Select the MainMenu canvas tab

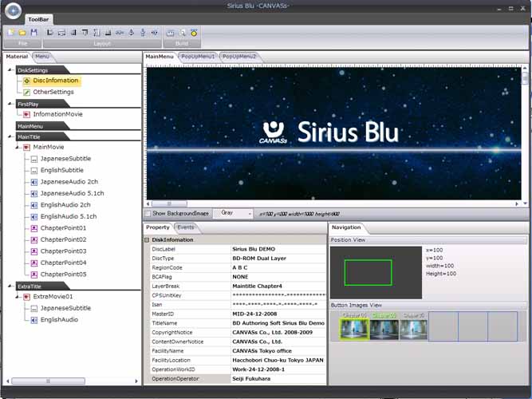click(x=160, y=57)
